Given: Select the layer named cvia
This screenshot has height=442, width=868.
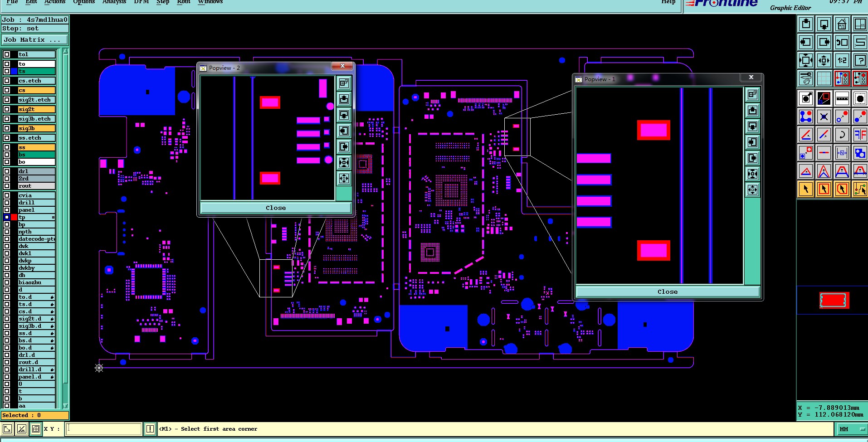Looking at the screenshot, I should tap(36, 195).
